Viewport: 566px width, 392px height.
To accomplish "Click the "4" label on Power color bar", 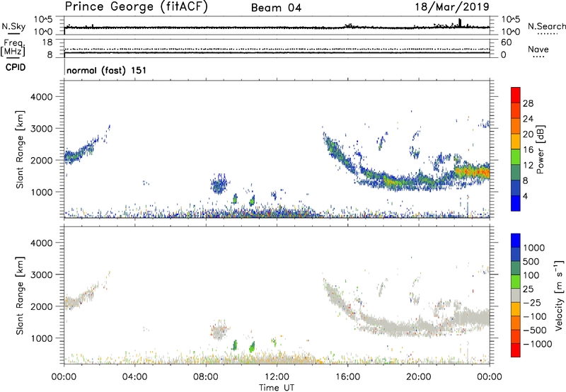I will coord(526,196).
